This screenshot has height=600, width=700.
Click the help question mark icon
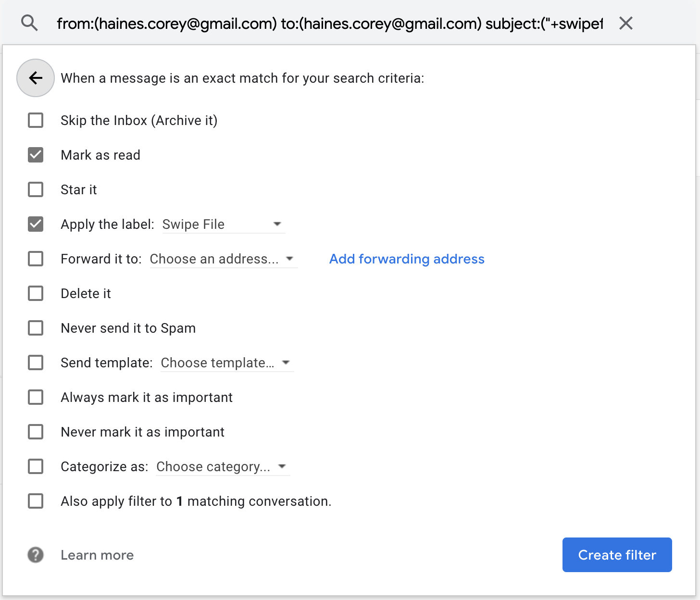[35, 555]
